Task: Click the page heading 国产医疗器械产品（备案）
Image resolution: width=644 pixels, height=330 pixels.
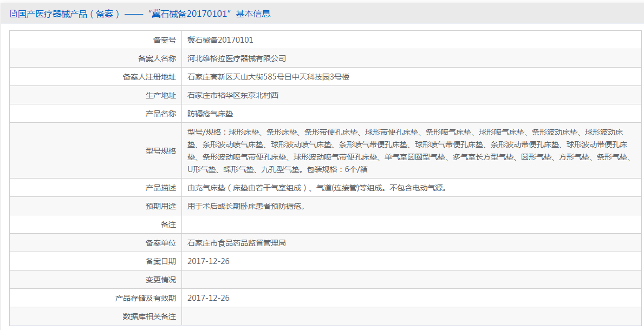Action: (x=70, y=14)
